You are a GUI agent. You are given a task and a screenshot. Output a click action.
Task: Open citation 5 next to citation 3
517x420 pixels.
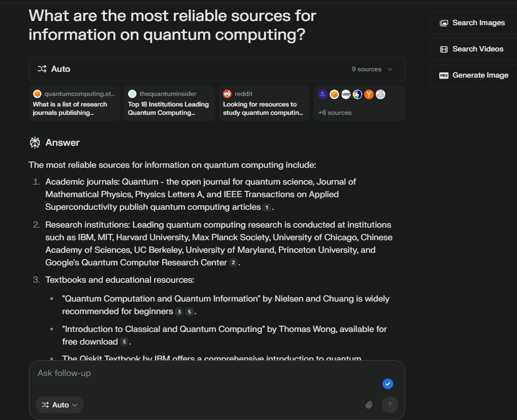click(x=189, y=311)
